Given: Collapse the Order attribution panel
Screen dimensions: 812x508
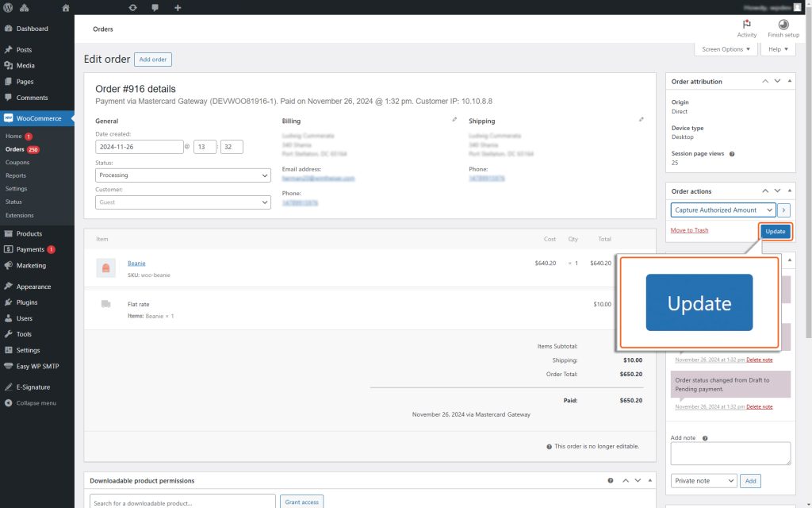Looking at the screenshot, I should pos(789,82).
